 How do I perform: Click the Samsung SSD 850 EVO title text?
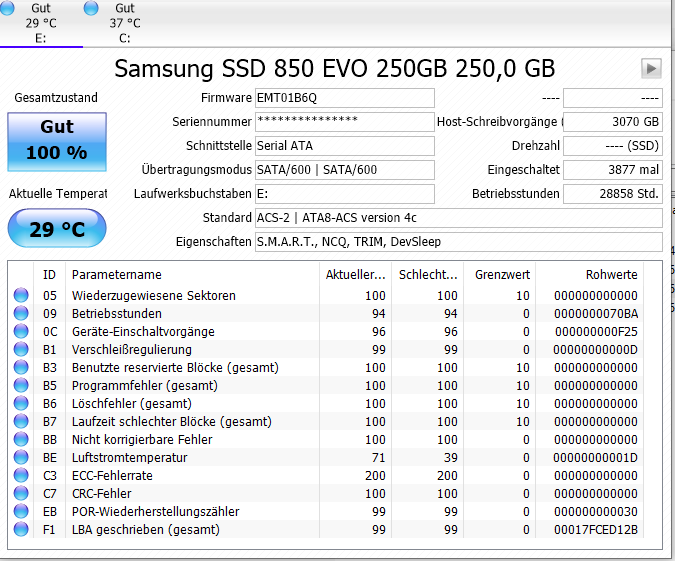334,69
